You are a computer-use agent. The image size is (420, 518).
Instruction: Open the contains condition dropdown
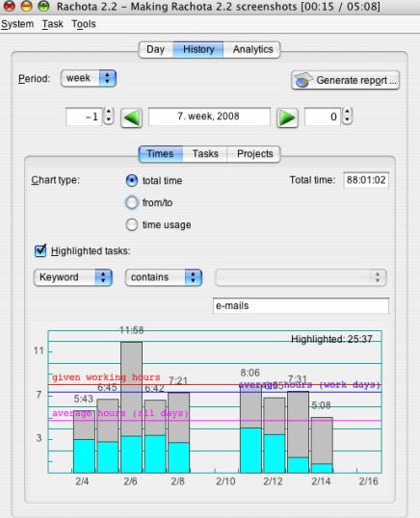pyautogui.click(x=164, y=277)
